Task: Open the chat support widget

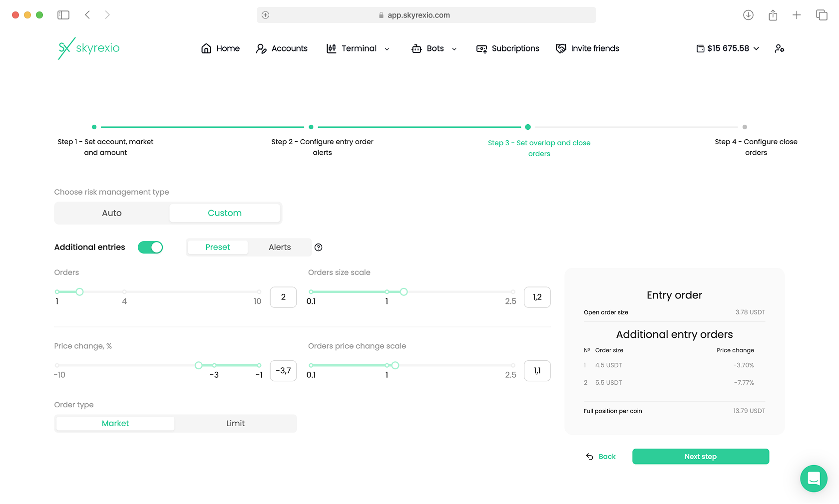Action: click(x=813, y=479)
